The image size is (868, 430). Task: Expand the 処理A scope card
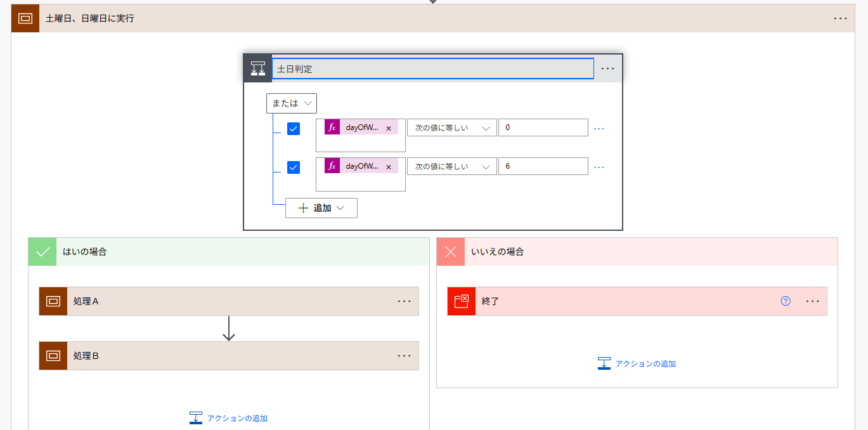(x=229, y=301)
